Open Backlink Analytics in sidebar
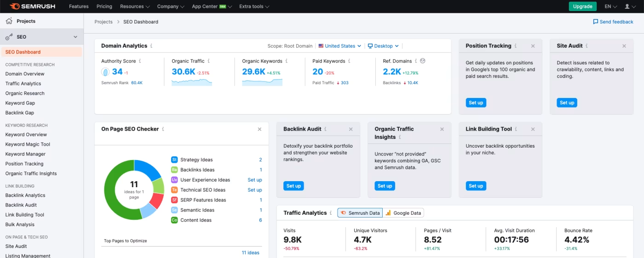The height and width of the screenshot is (258, 644). (x=25, y=195)
